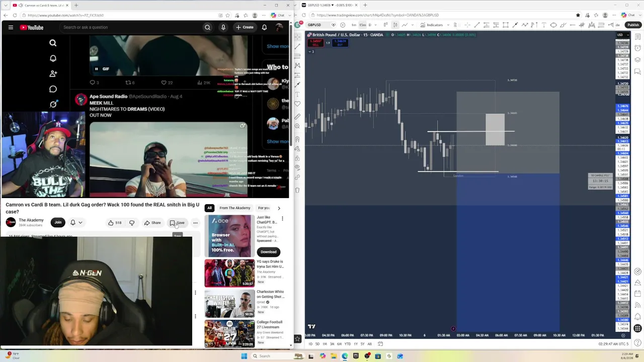Viewport: 644px width, 362px height.
Task: Open the candlestick chart style selector
Action: click(x=396, y=25)
